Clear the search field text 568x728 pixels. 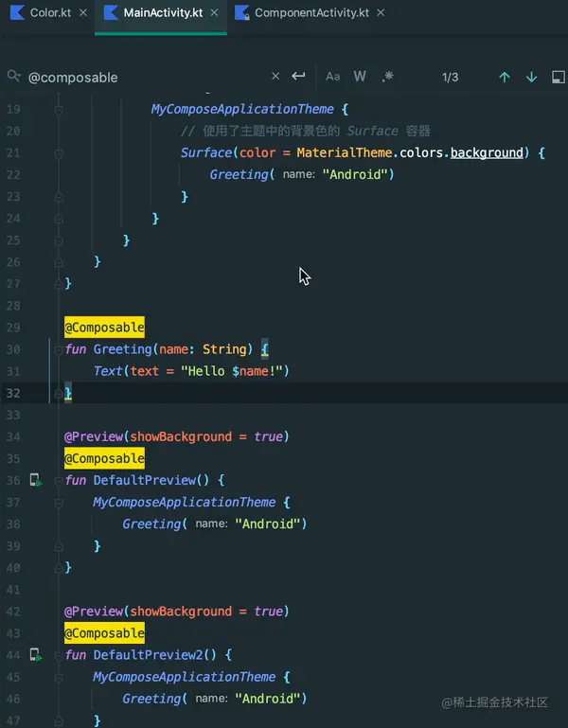[x=275, y=76]
